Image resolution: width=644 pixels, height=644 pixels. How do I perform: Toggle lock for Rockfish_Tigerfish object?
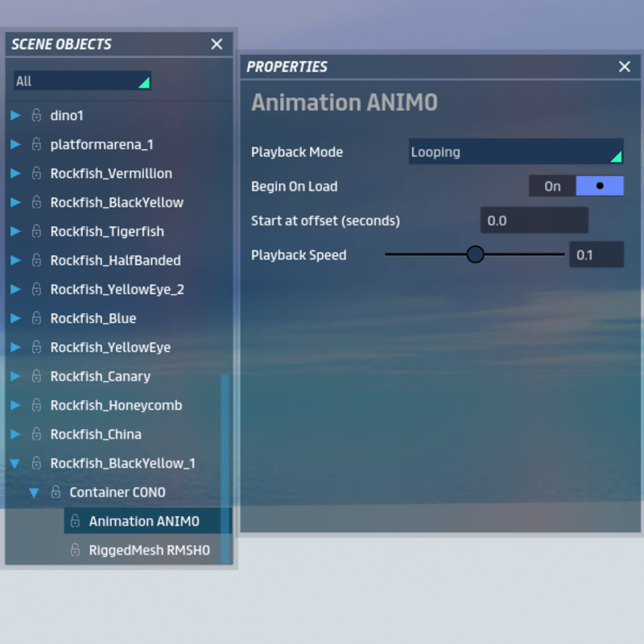click(36, 232)
